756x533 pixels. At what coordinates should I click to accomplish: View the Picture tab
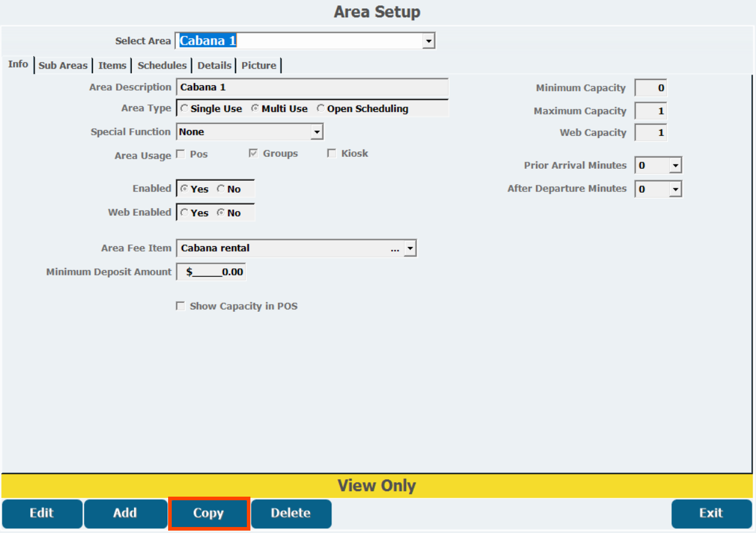click(x=259, y=66)
